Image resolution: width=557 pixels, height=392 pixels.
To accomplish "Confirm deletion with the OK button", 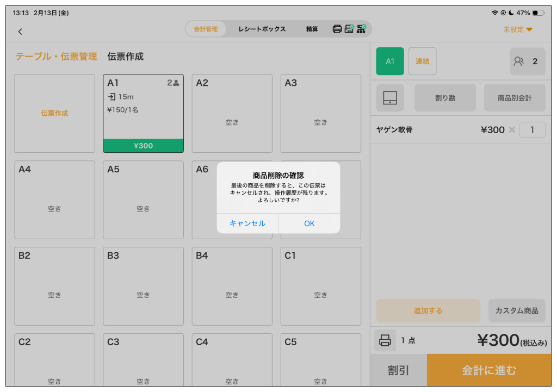I will point(310,223).
